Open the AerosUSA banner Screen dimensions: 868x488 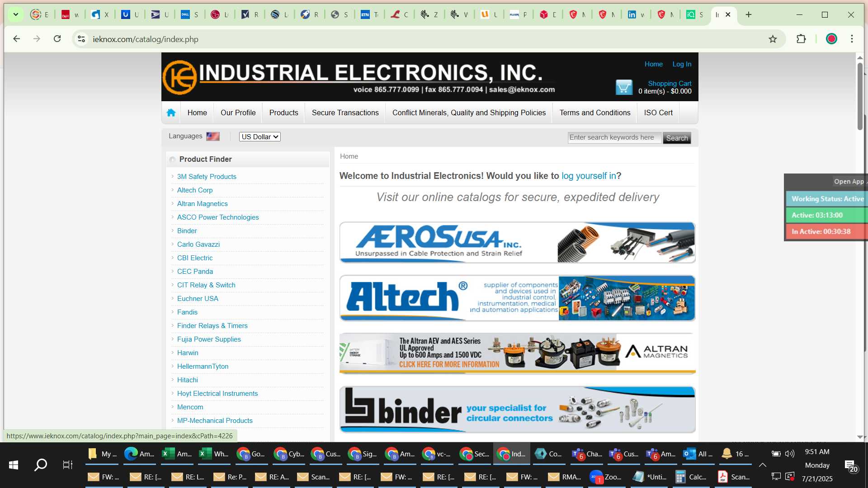tap(517, 243)
